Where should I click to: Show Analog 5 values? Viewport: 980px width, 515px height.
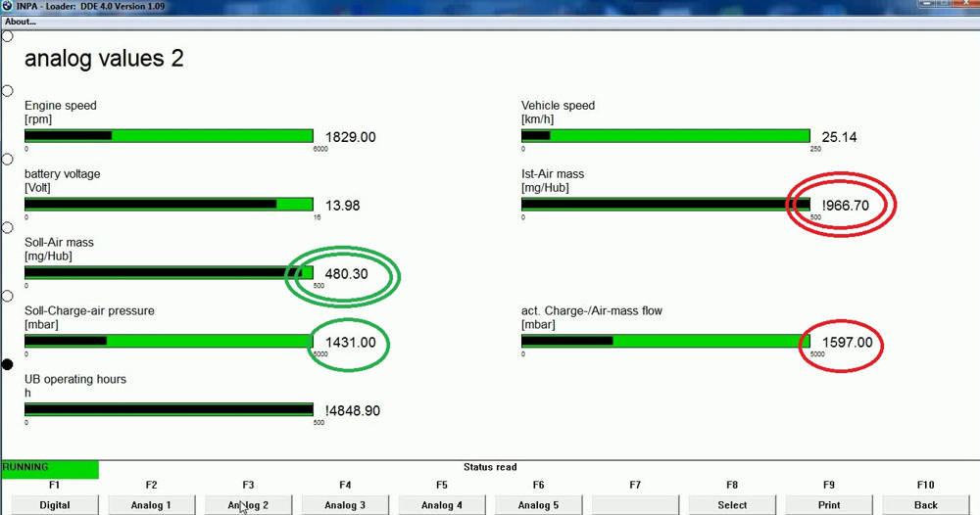(539, 505)
